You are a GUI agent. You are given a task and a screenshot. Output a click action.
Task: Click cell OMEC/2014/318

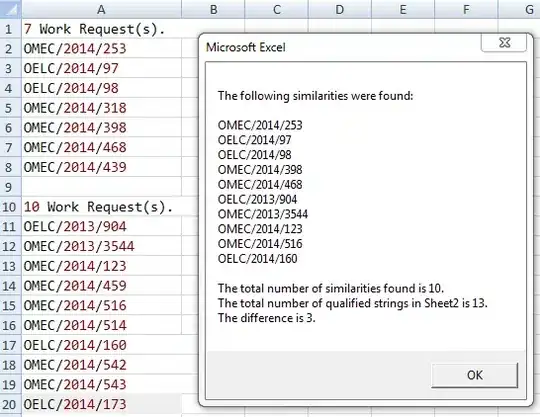point(101,108)
